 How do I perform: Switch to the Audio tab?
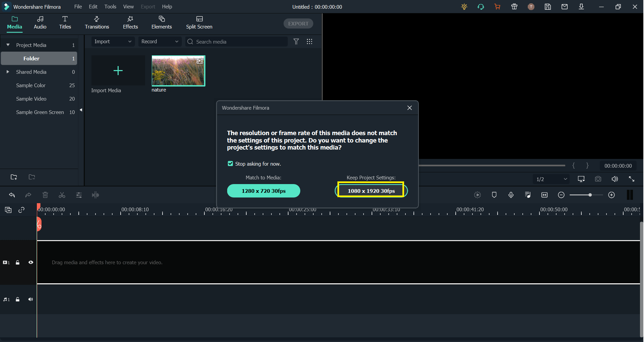[x=40, y=23]
